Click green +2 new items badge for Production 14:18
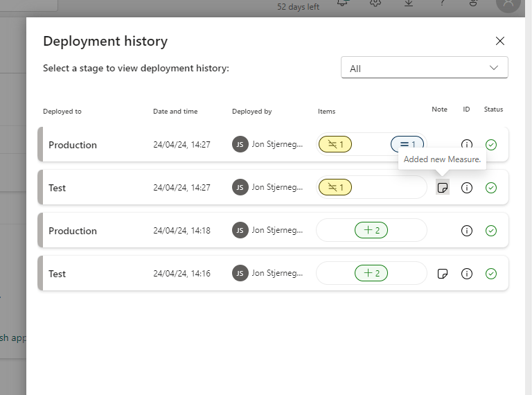532x395 pixels. point(371,230)
